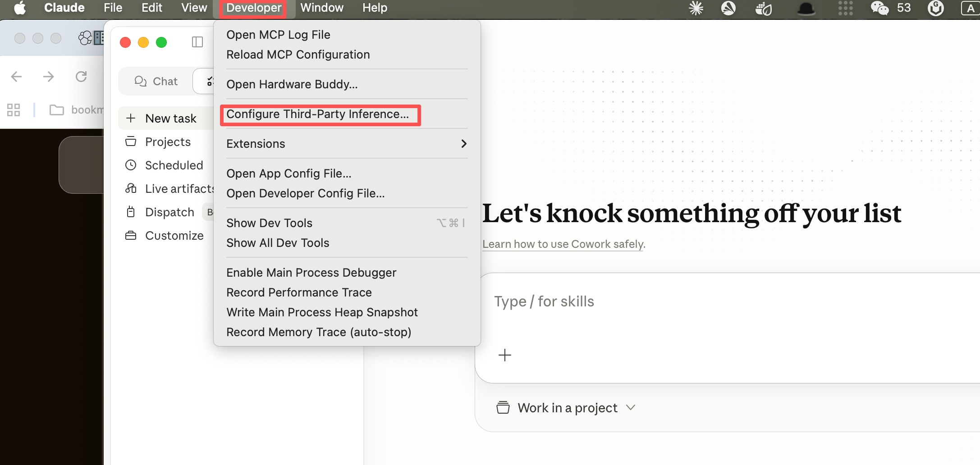Click the Claude asterisk icon in menu bar
This screenshot has height=465, width=980.
point(696,8)
